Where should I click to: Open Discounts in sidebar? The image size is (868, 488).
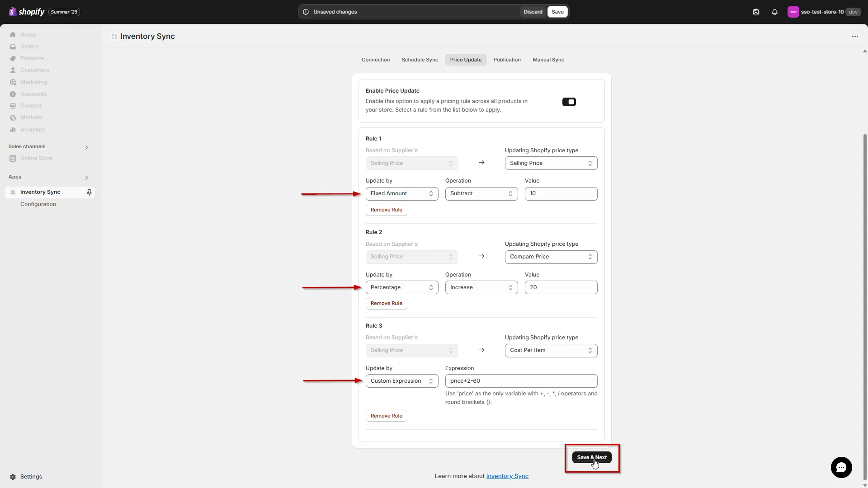coord(33,94)
